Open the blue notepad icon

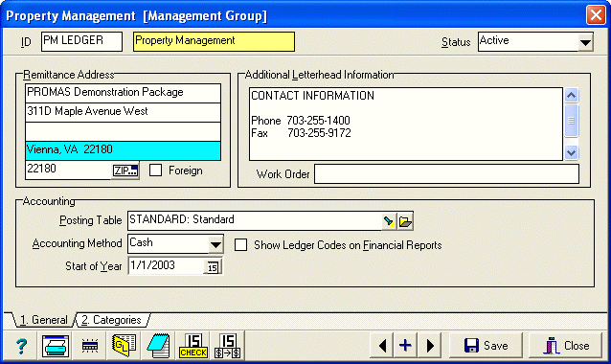click(x=158, y=346)
